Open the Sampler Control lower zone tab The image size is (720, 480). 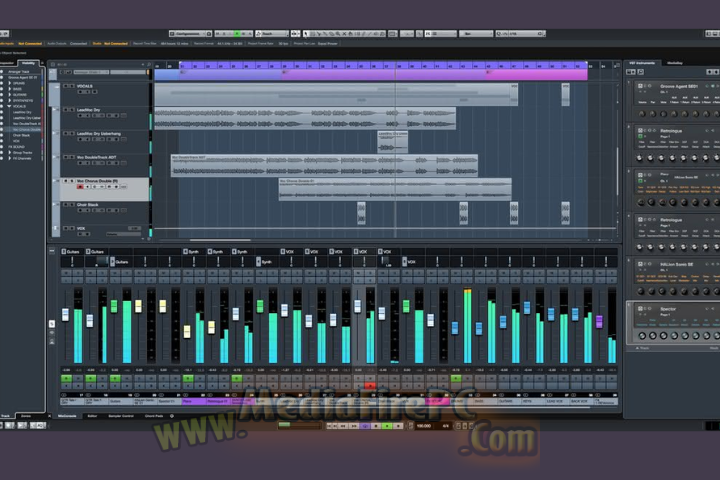pyautogui.click(x=121, y=416)
